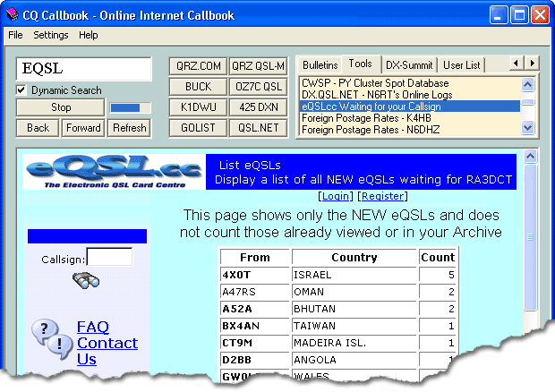
Task: Open the FAQ link
Action: point(93,327)
